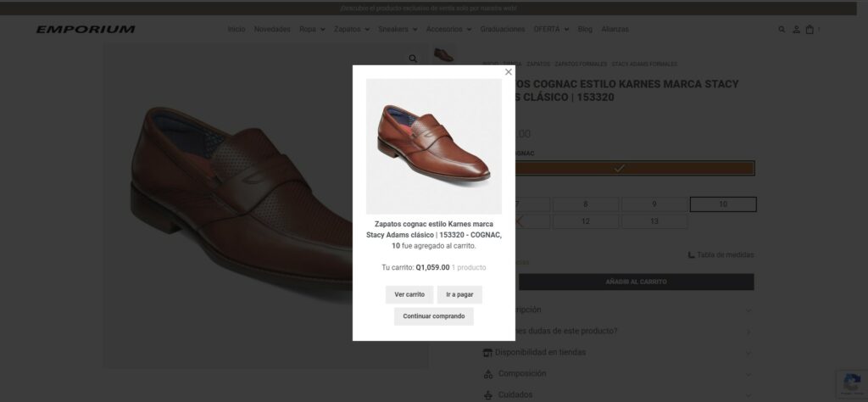Expand the OFERTA dropdown menu
This screenshot has width=868, height=402.
click(x=551, y=30)
